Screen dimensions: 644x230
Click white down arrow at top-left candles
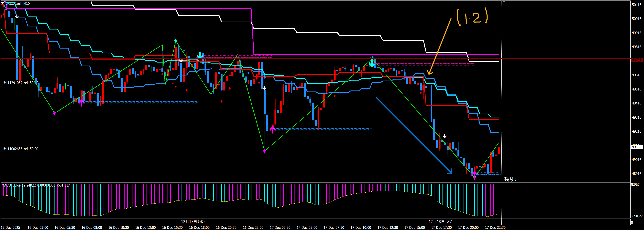point(17,16)
